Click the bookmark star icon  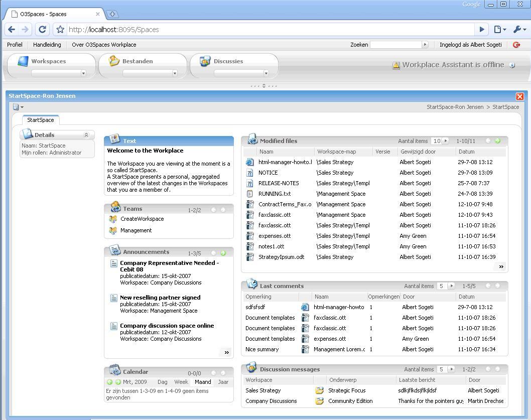tap(60, 30)
